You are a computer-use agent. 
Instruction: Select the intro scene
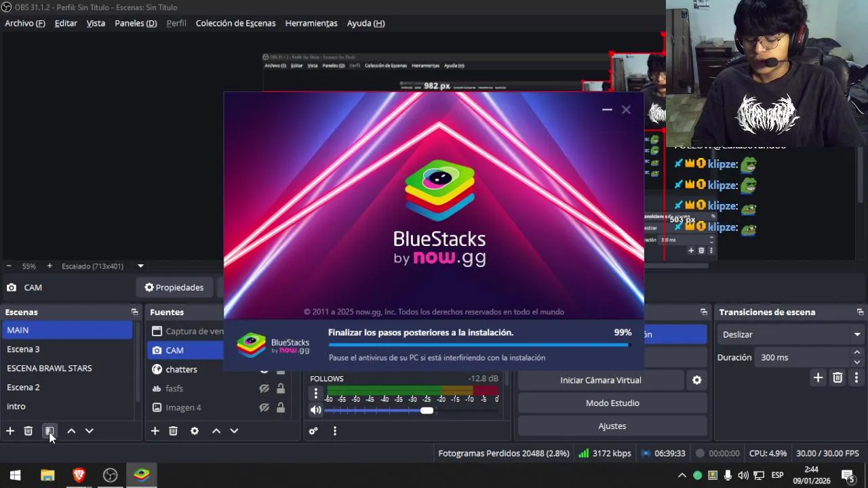point(67,406)
